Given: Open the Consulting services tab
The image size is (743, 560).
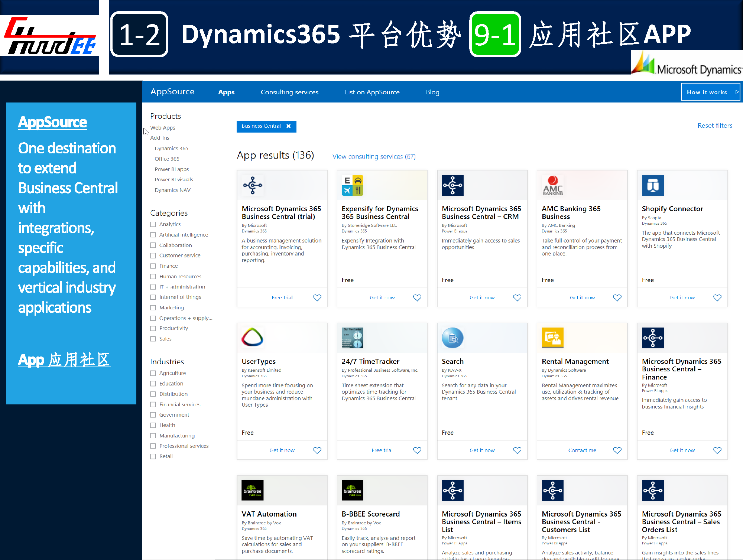Looking at the screenshot, I should click(x=289, y=92).
